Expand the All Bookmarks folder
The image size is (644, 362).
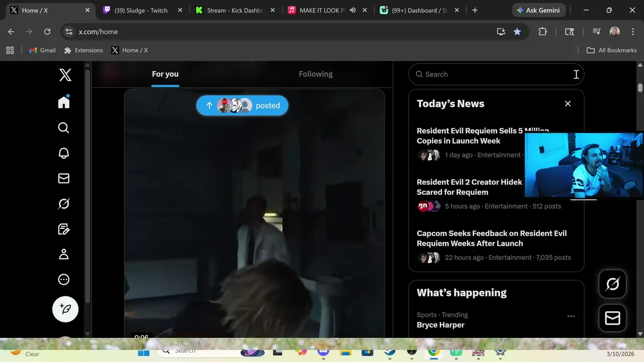coord(612,50)
